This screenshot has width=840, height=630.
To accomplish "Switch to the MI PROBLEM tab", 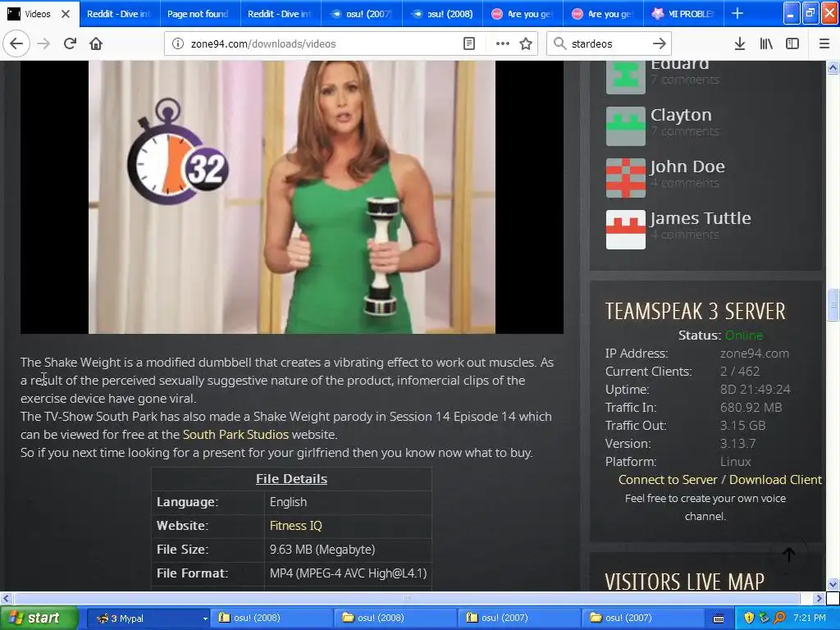I will [682, 14].
